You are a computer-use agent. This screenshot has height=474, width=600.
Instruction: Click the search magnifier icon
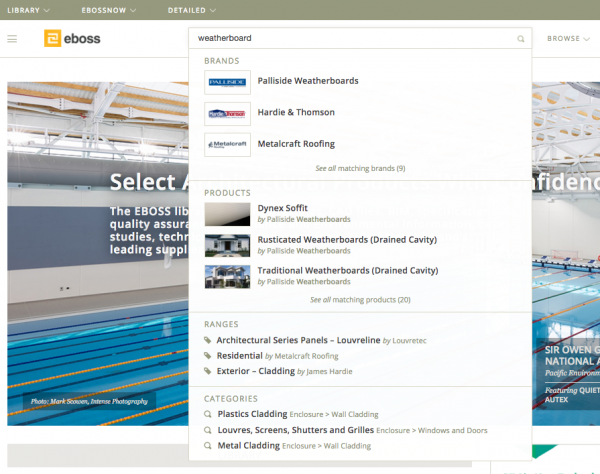point(521,39)
